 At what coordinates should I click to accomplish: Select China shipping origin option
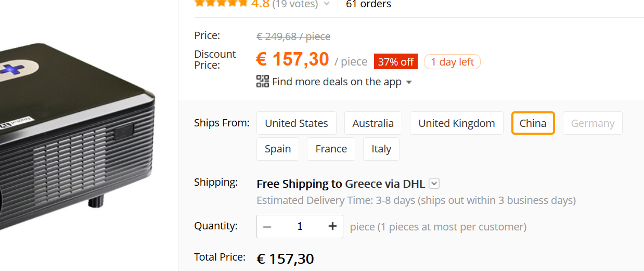533,123
